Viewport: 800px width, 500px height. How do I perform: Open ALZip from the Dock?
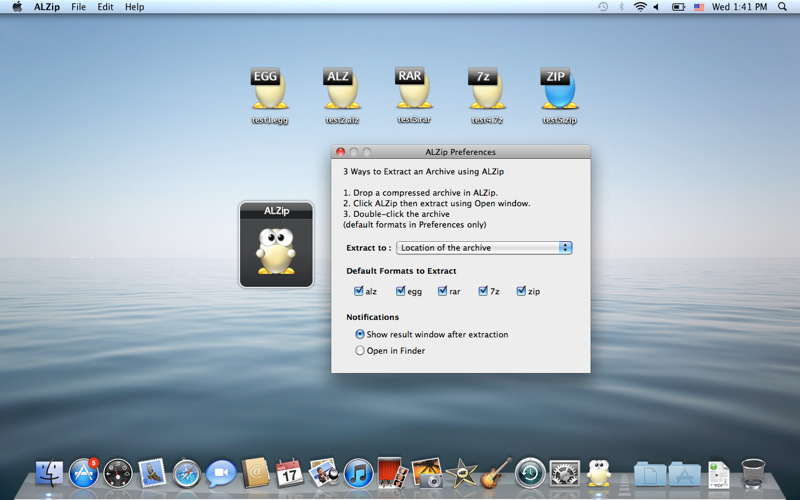599,473
